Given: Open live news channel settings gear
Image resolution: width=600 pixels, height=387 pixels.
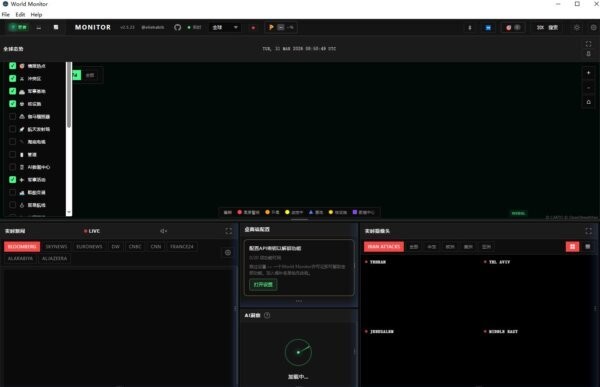Looking at the screenshot, I should coord(228,252).
